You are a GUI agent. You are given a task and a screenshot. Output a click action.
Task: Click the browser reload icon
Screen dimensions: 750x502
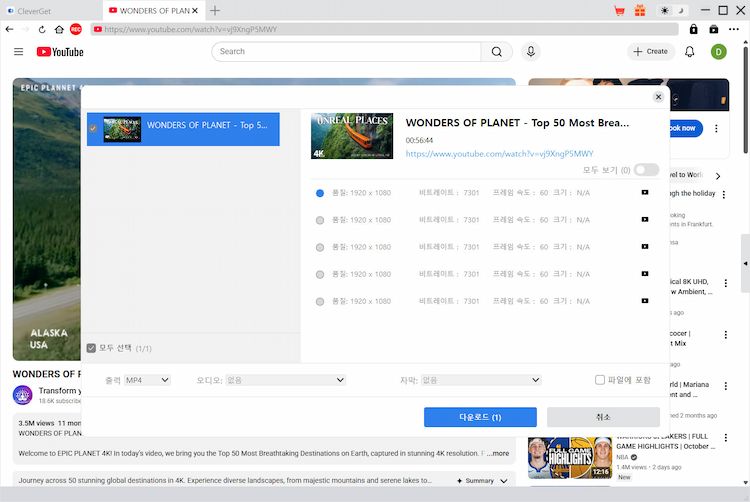point(43,30)
